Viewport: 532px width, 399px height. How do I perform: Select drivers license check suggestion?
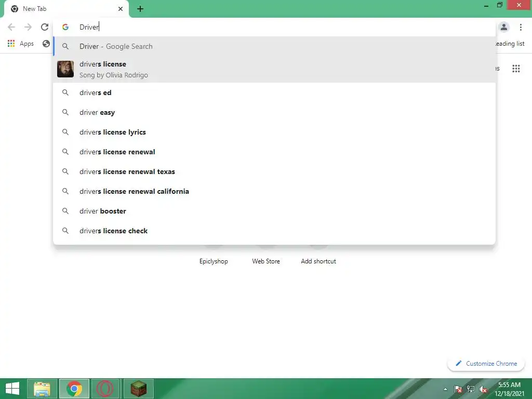274,231
